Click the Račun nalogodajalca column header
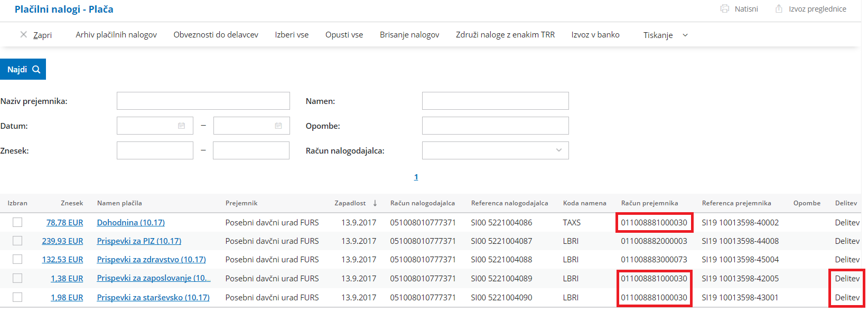Image resolution: width=868 pixels, height=313 pixels. pos(423,203)
